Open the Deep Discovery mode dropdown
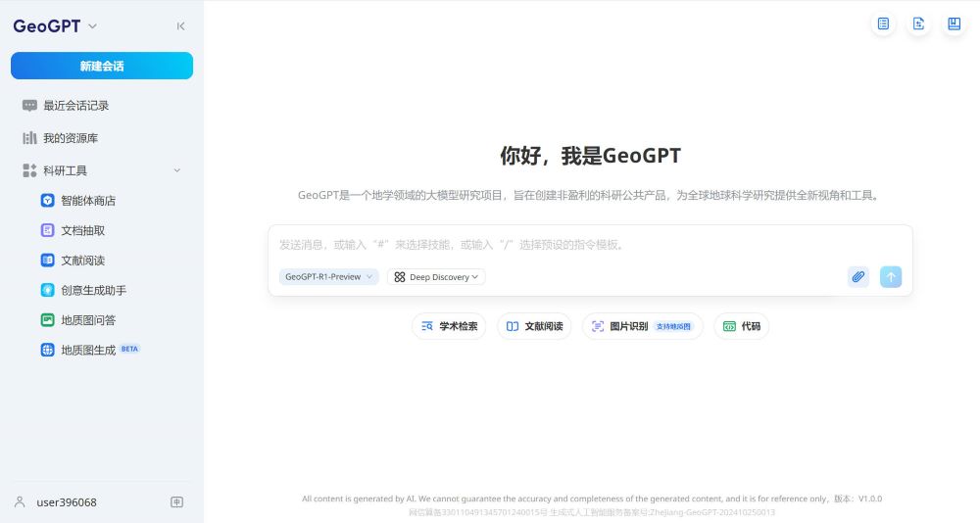Viewport: 980px width, 523px height. click(436, 277)
